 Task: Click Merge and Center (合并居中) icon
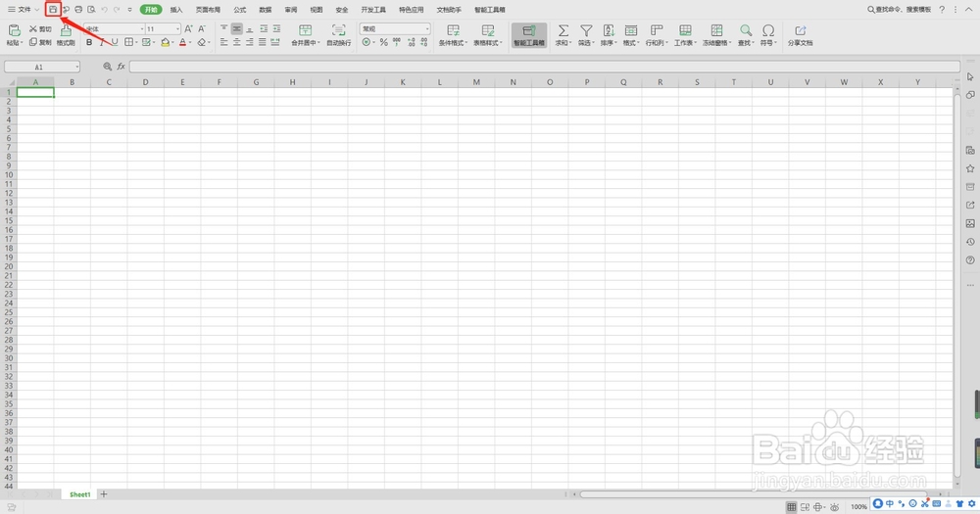coord(305,30)
